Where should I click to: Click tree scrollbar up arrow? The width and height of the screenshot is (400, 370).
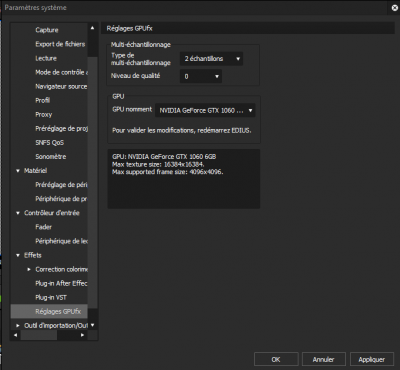(92, 28)
